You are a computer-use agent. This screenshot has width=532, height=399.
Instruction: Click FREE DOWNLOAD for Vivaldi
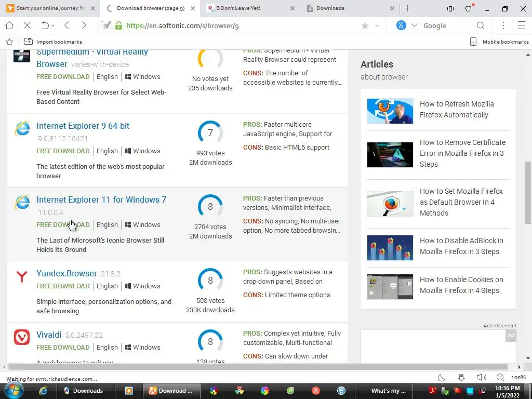[x=63, y=348]
